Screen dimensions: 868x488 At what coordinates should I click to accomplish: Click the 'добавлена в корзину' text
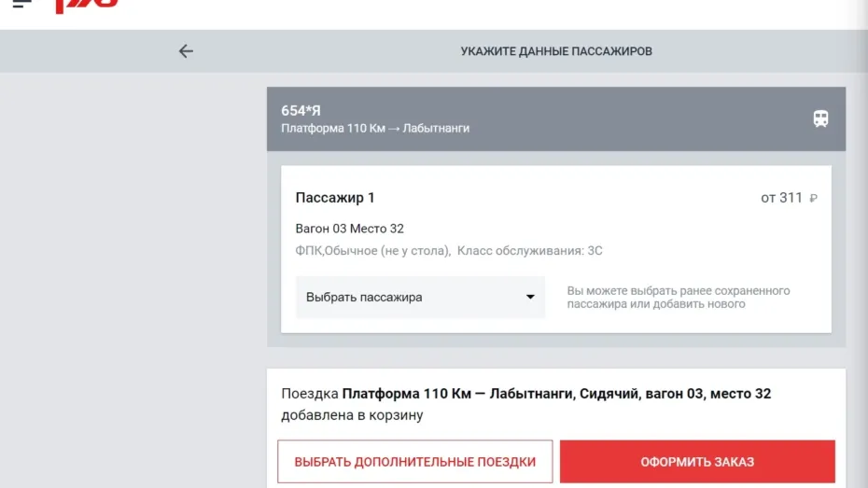pyautogui.click(x=352, y=415)
